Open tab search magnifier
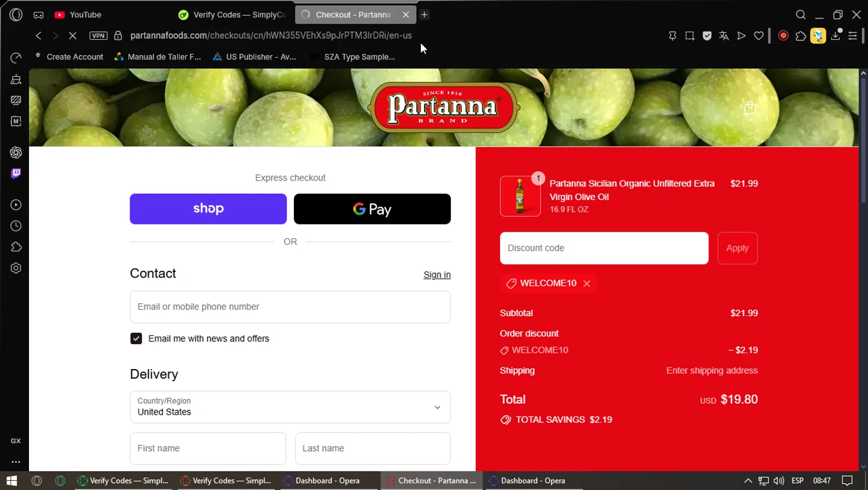Image resolution: width=868 pixels, height=490 pixels. tap(801, 14)
